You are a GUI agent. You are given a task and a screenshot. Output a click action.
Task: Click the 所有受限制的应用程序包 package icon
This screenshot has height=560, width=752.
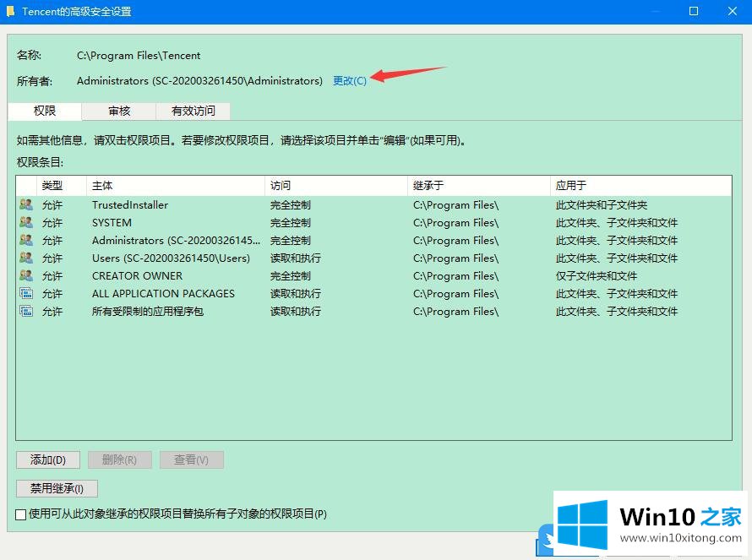[x=26, y=311]
